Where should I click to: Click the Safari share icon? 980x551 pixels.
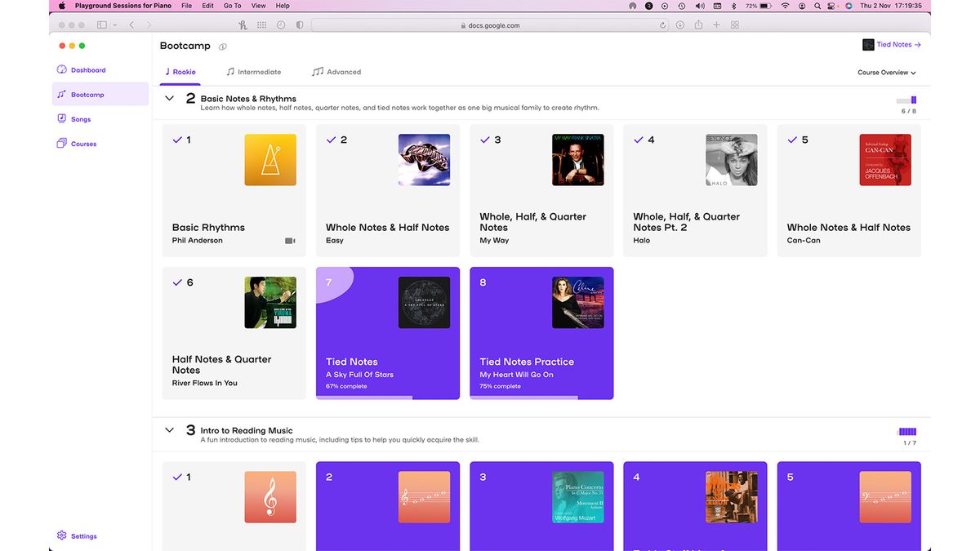click(698, 25)
